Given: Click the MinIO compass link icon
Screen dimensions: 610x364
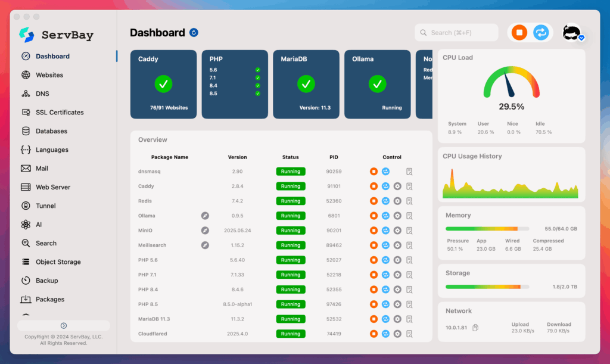Looking at the screenshot, I should coord(205,231).
